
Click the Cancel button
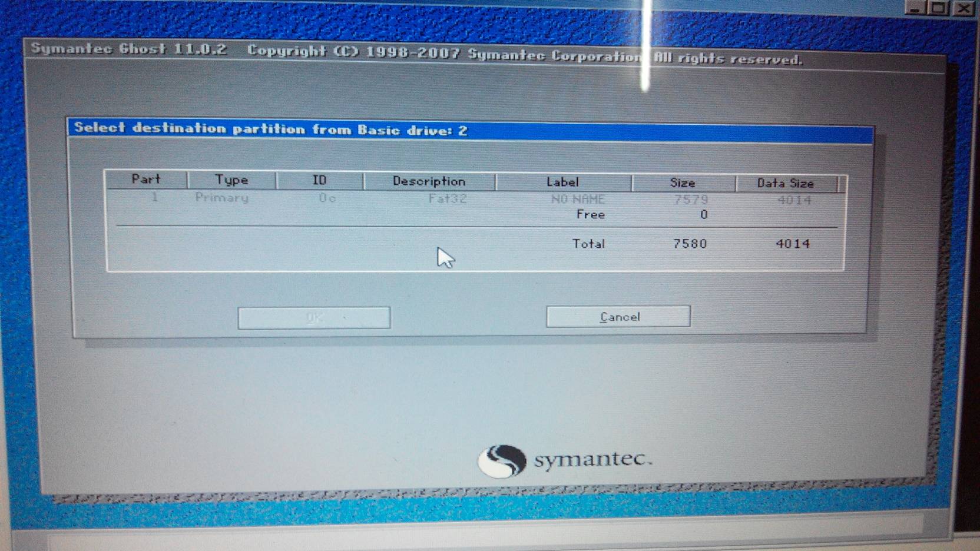coord(618,317)
